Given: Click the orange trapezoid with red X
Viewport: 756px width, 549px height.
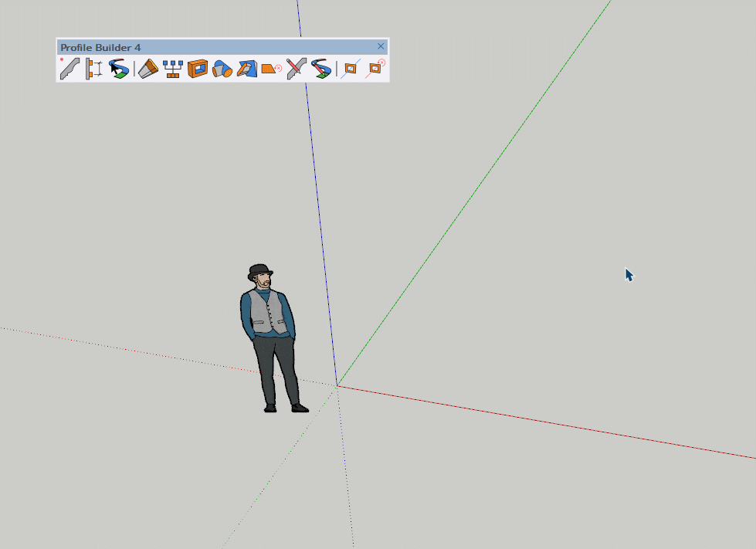Looking at the screenshot, I should pyautogui.click(x=271, y=69).
